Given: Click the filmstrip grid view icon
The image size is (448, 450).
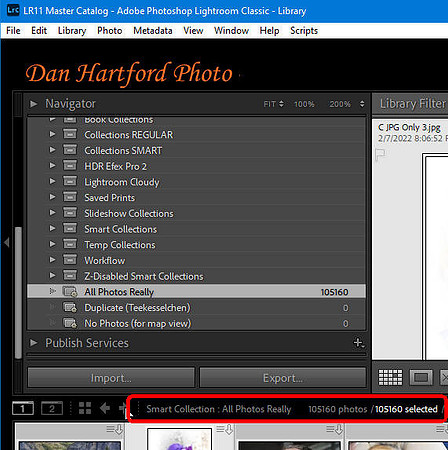Looking at the screenshot, I should pos(85,408).
